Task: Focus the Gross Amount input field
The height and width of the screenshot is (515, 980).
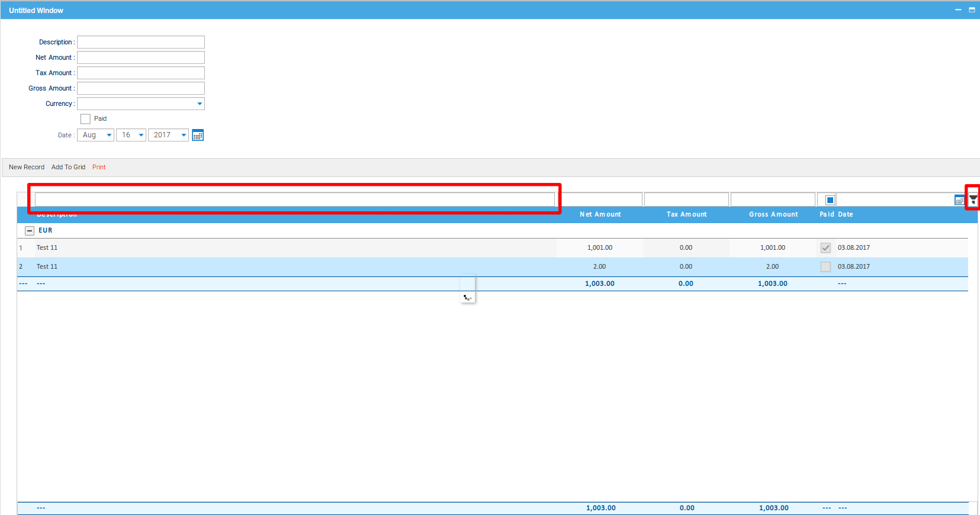Action: 141,88
